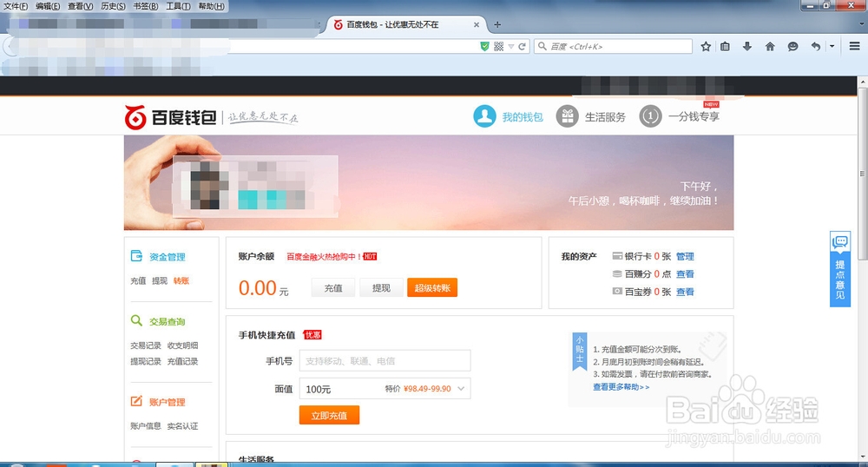Click the 交易查询 magnifier icon
The image size is (868, 467).
point(137,320)
